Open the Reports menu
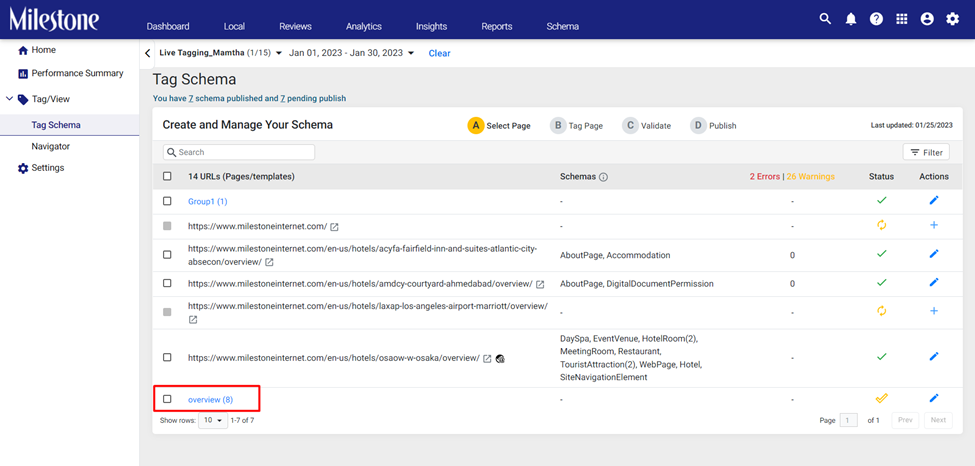Screen dimensions: 975x466 (x=497, y=26)
